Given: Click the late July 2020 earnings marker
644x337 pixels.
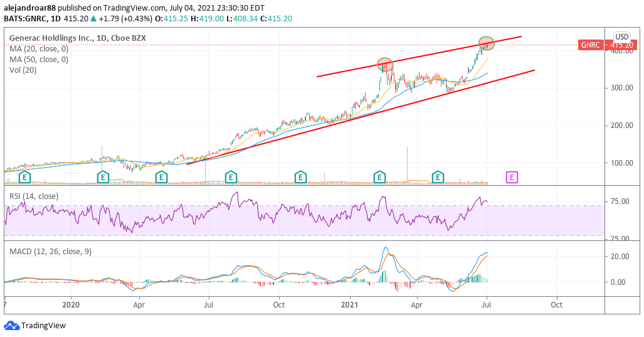Looking at the screenshot, I should pyautogui.click(x=231, y=178).
